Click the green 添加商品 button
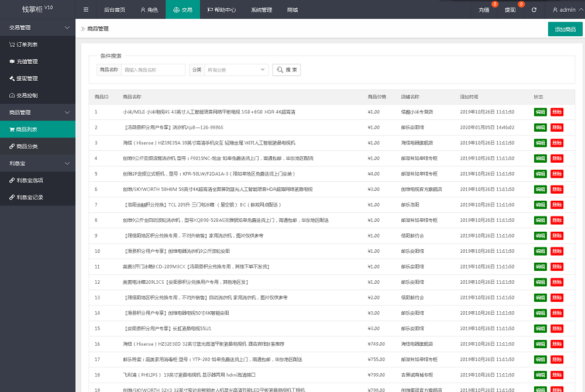The image size is (585, 392). coord(565,29)
